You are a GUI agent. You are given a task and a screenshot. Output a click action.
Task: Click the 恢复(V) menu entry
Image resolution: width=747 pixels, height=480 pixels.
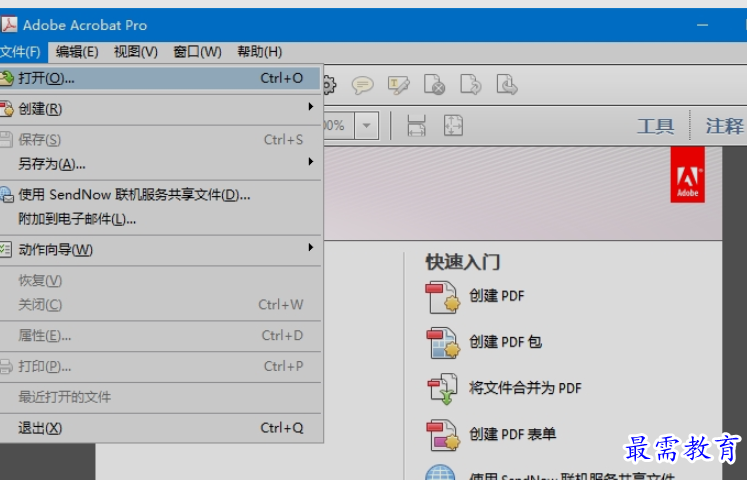tap(160, 280)
